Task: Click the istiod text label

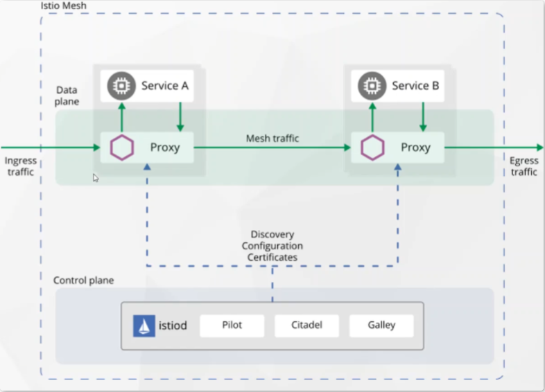Action: [x=173, y=326]
